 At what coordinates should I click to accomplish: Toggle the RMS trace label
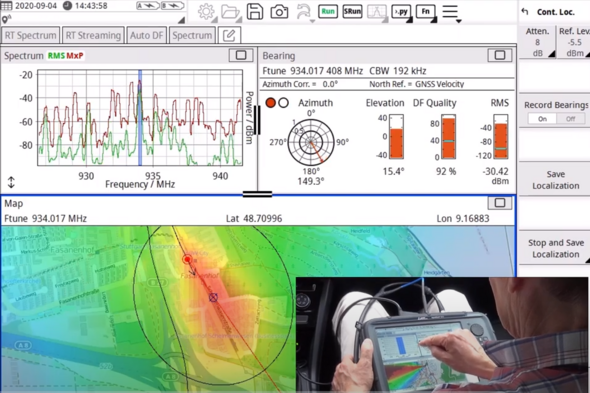pyautogui.click(x=56, y=56)
